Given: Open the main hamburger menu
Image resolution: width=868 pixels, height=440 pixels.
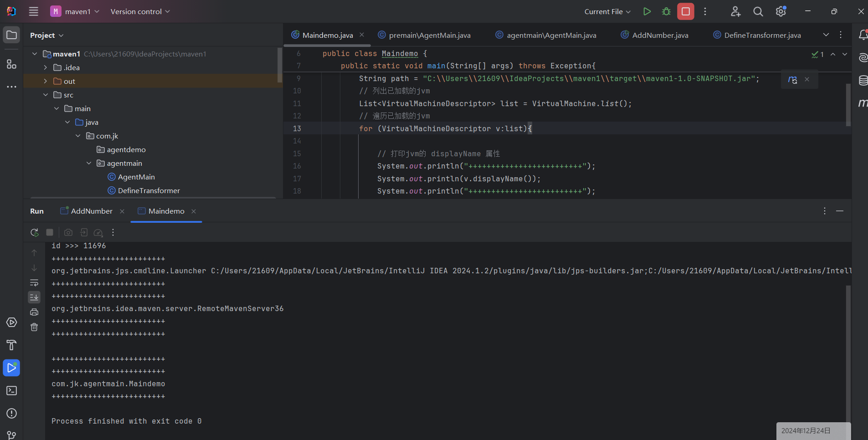Looking at the screenshot, I should pyautogui.click(x=34, y=11).
